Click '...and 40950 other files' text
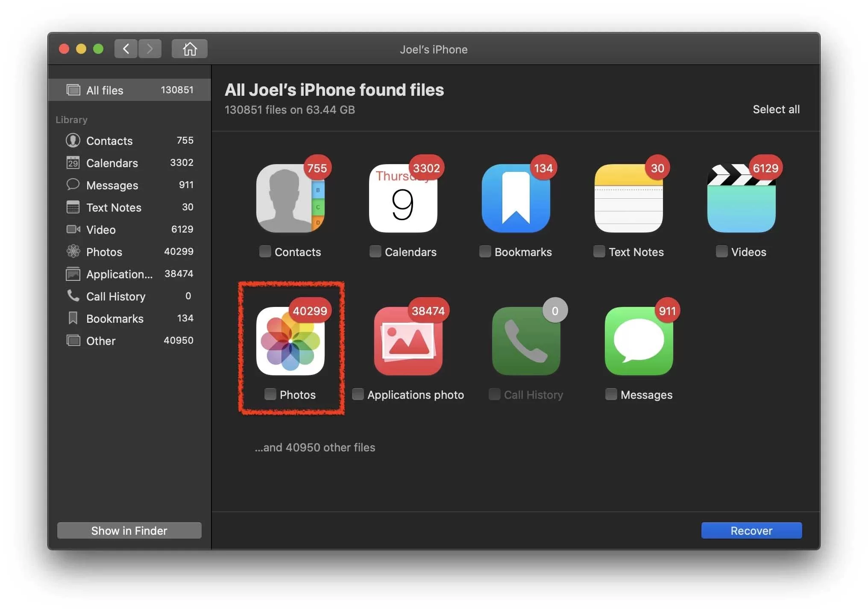This screenshot has height=613, width=868. (x=315, y=447)
